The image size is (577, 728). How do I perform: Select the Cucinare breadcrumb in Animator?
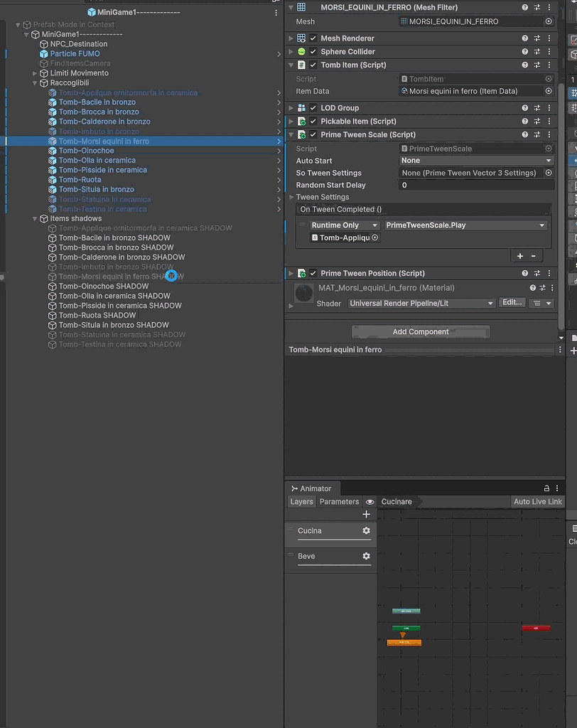(x=396, y=501)
